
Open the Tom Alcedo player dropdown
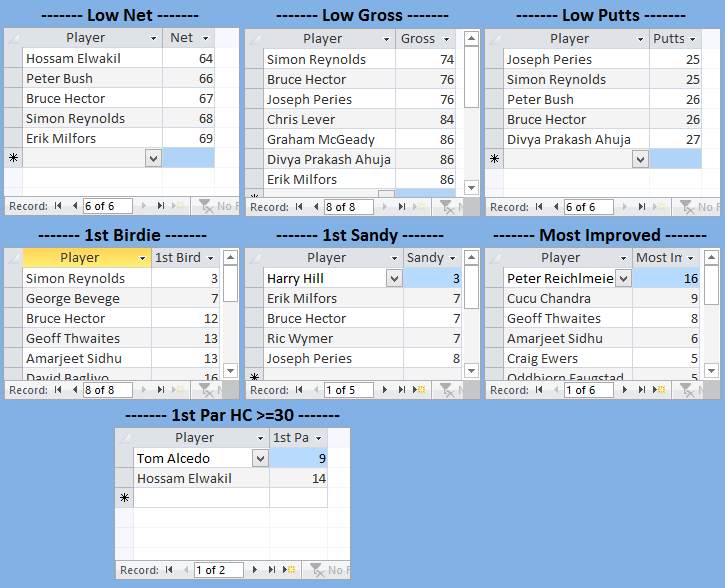(260, 459)
